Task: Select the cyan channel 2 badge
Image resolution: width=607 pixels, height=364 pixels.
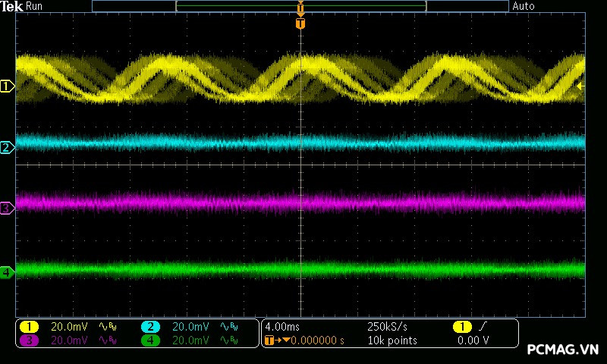Action: [150, 327]
